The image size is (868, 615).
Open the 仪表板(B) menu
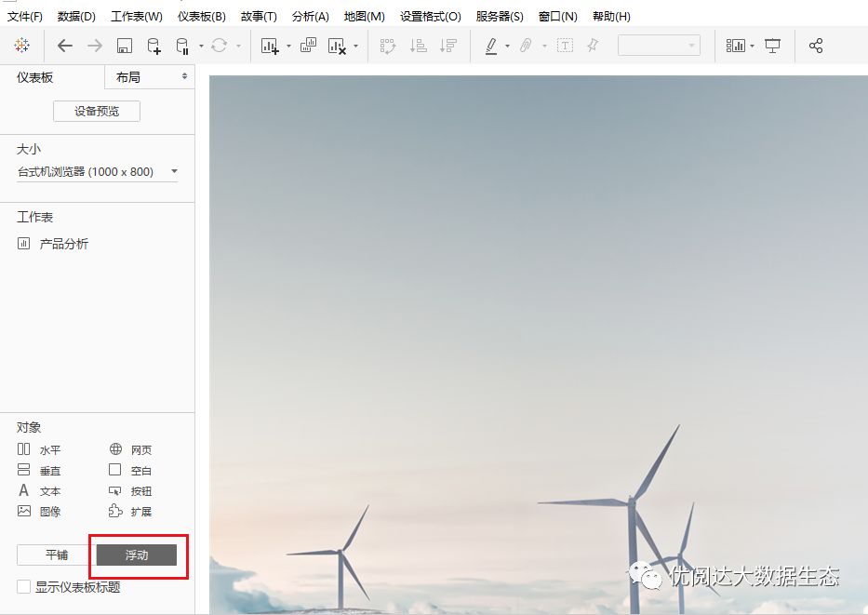click(202, 17)
